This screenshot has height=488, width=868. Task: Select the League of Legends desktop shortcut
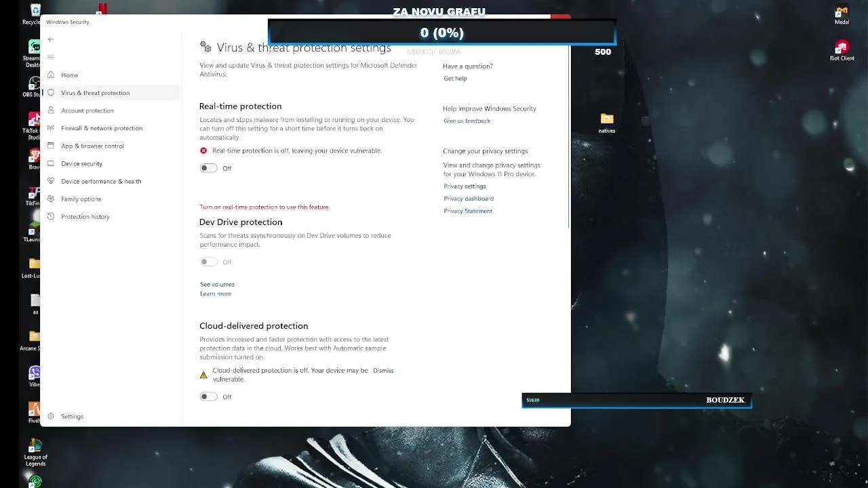(x=35, y=453)
